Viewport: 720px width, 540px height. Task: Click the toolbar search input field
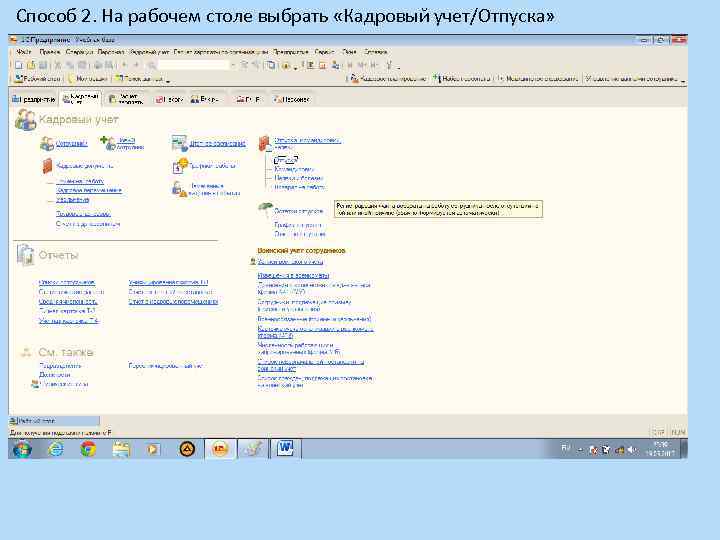pos(193,65)
